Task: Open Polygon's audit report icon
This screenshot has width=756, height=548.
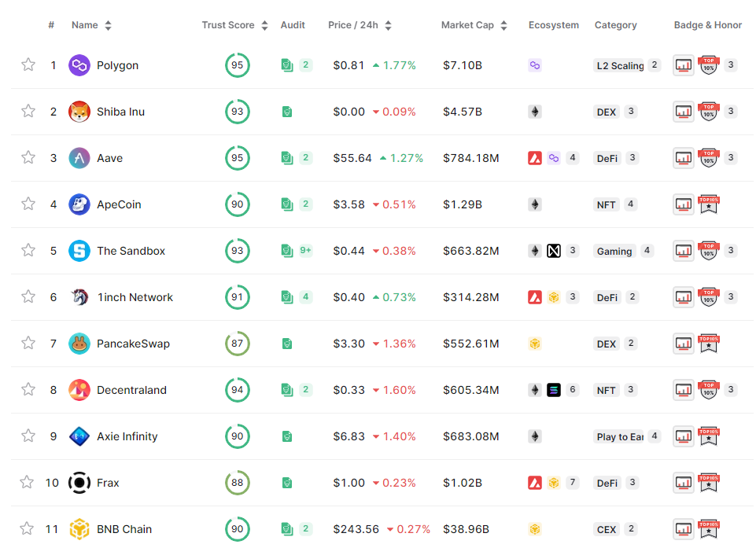Action: coord(287,65)
